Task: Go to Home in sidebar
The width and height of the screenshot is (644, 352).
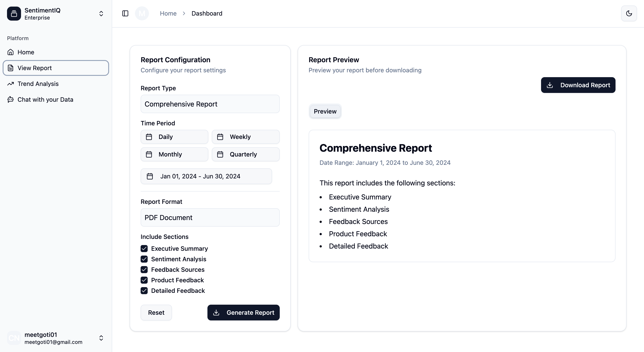Action: point(26,52)
